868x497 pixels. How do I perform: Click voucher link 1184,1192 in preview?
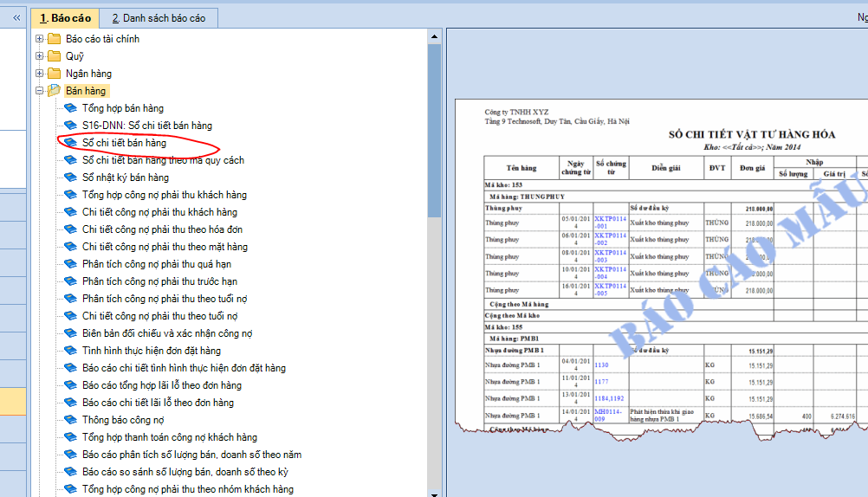click(x=609, y=398)
